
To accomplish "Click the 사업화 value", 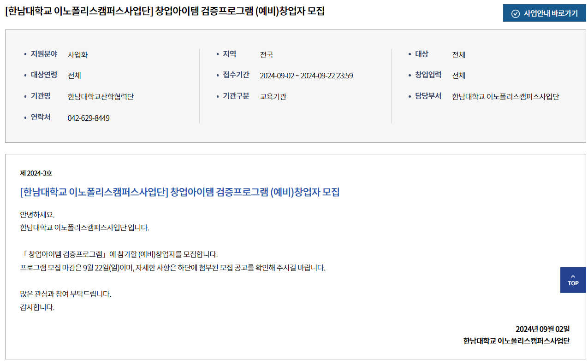I will pyautogui.click(x=77, y=55).
